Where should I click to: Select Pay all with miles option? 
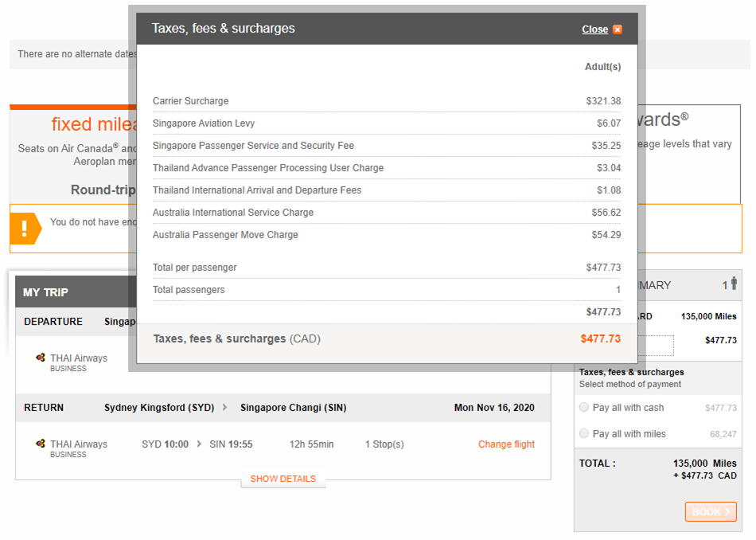click(x=584, y=433)
